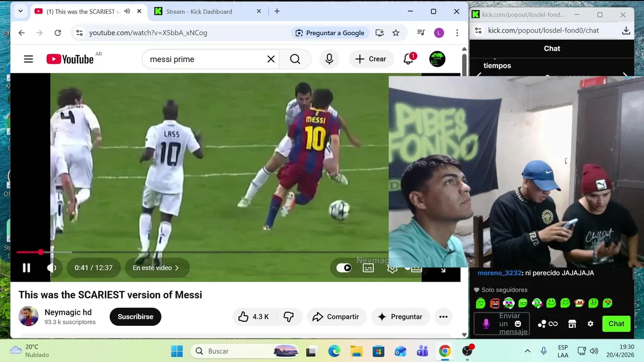644x362 pixels.
Task: Click the 'Preguntar a Google' chip
Action: (330, 33)
